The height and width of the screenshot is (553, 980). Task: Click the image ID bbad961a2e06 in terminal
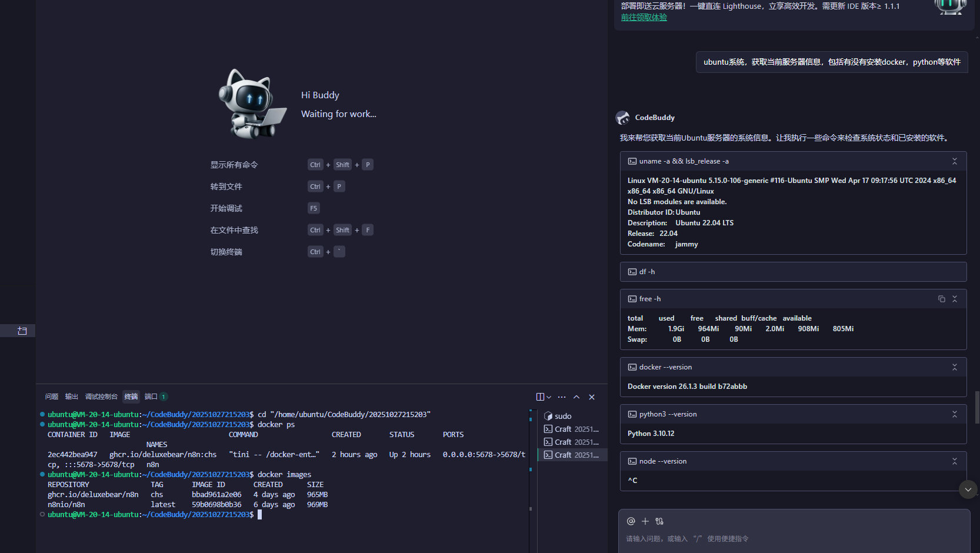216,495
